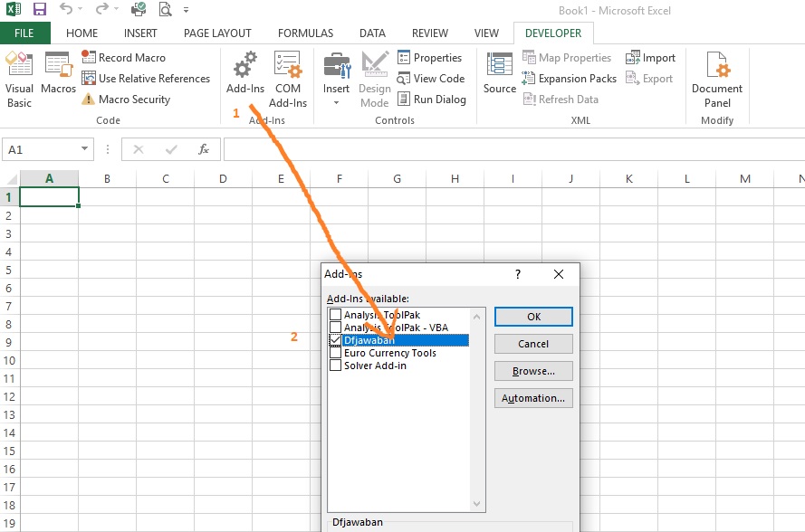
Task: Enable the Euro Currency Tools add-in
Action: pyautogui.click(x=336, y=353)
